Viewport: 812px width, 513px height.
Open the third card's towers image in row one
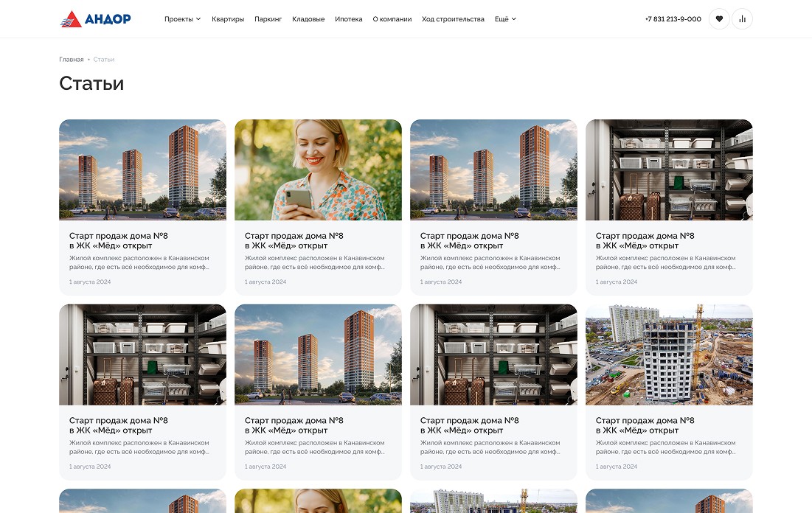click(x=493, y=170)
